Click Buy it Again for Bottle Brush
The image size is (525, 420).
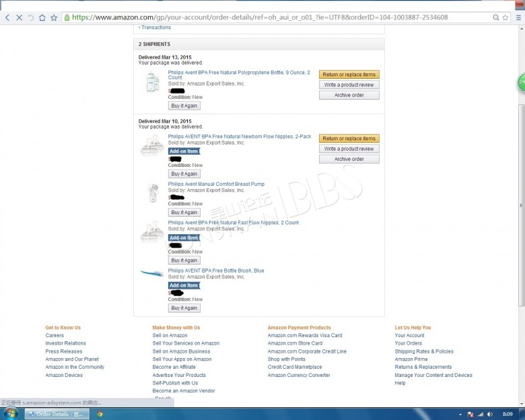point(184,308)
